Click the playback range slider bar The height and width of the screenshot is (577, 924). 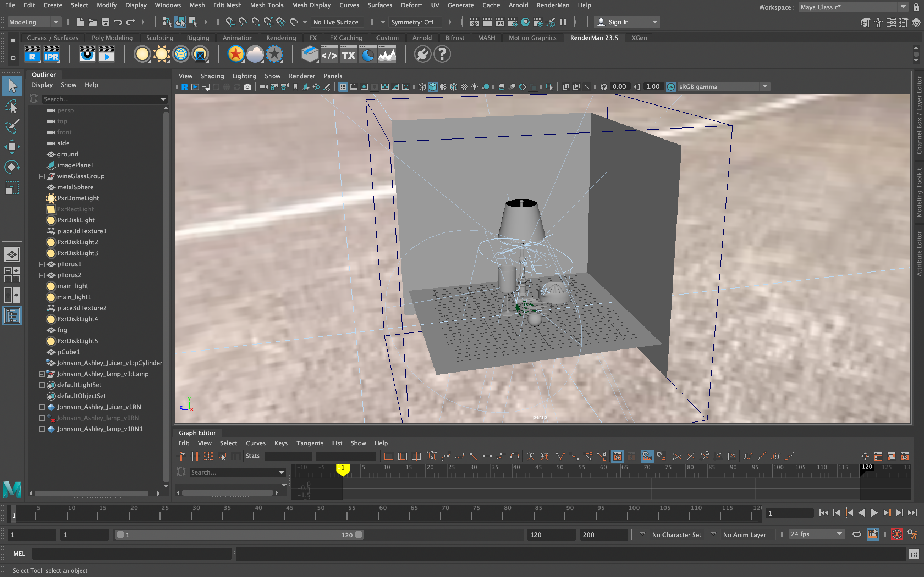[239, 535]
